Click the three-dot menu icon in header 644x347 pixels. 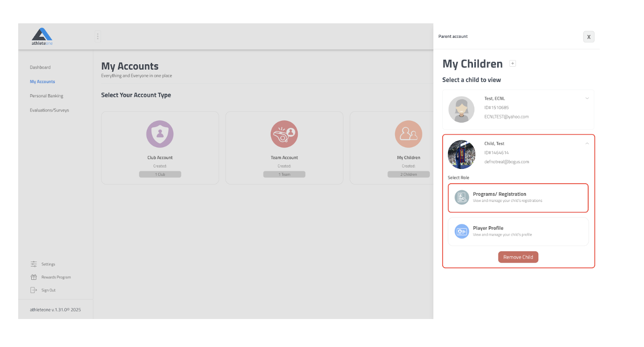(x=97, y=36)
